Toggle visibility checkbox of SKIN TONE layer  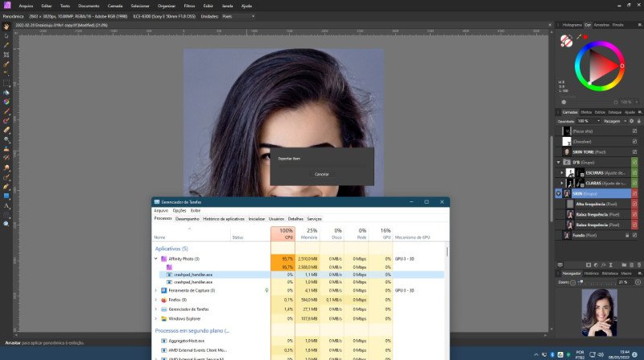coord(634,151)
